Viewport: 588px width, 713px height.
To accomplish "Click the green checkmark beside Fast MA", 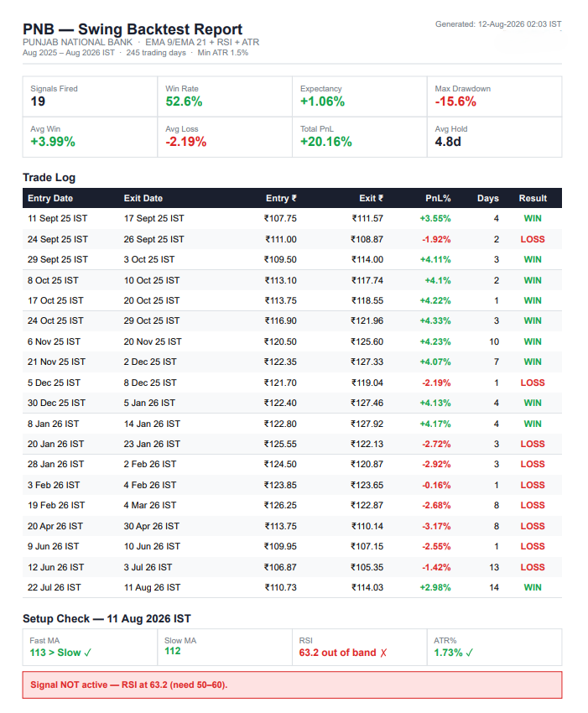I will pos(88,653).
